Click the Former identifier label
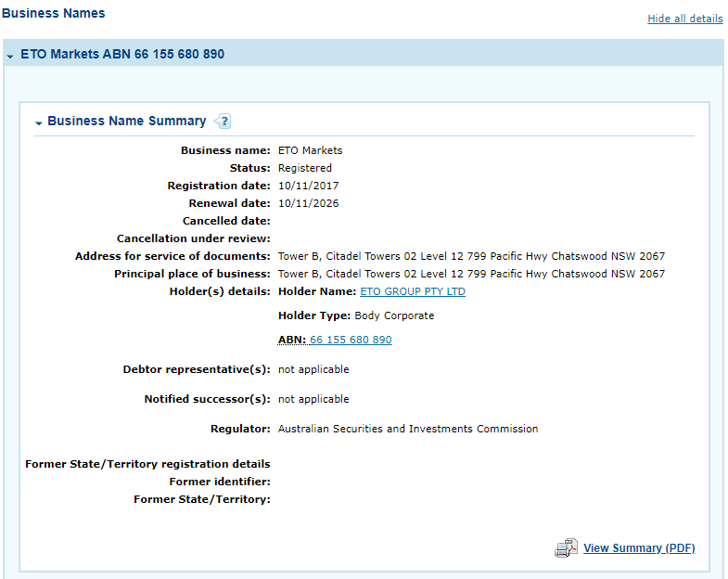This screenshot has height=579, width=728. click(x=220, y=482)
